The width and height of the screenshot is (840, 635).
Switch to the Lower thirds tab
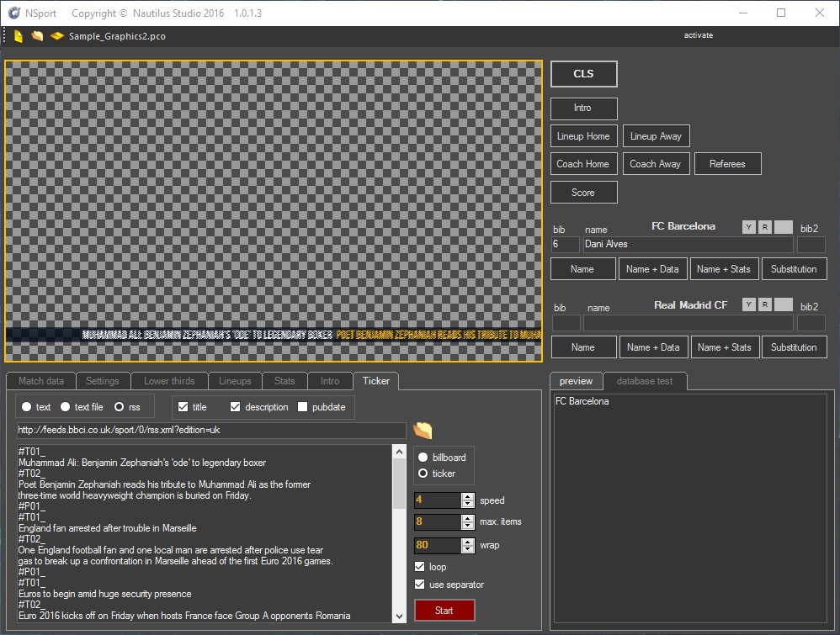pos(169,381)
